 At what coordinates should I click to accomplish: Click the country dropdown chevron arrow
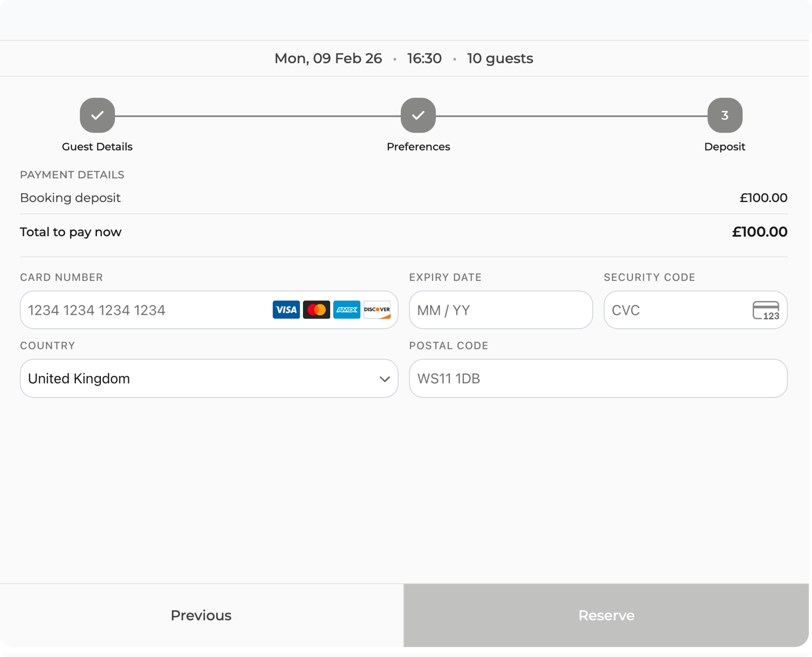click(384, 379)
